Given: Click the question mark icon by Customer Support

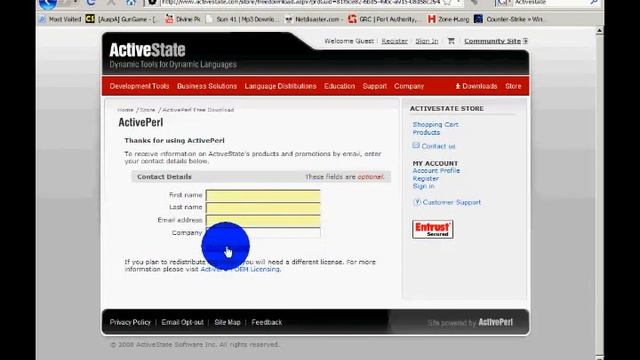Looking at the screenshot, I should pyautogui.click(x=417, y=202).
